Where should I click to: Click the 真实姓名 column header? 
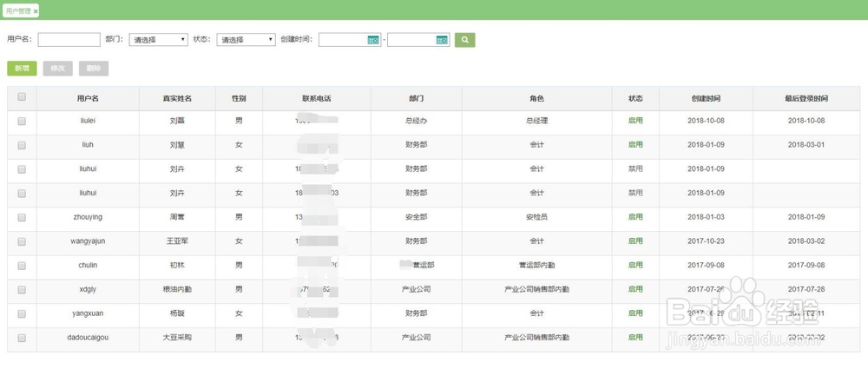point(177,99)
